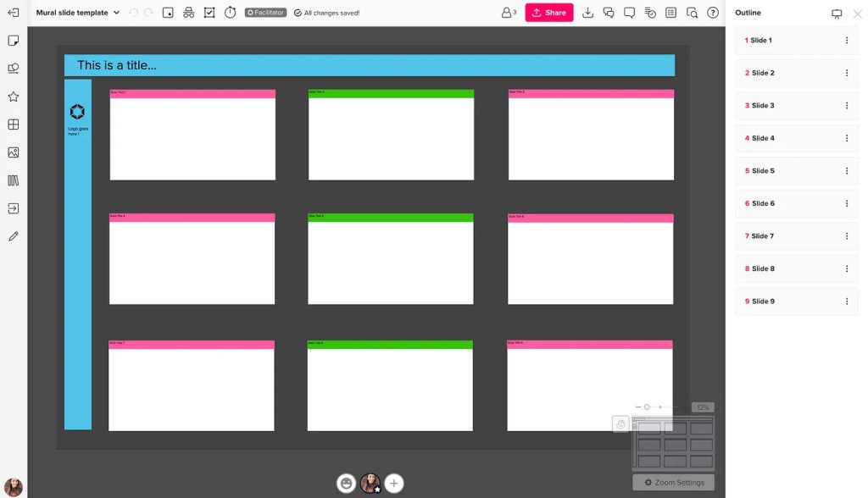Click the zoom slider handle

coord(647,407)
